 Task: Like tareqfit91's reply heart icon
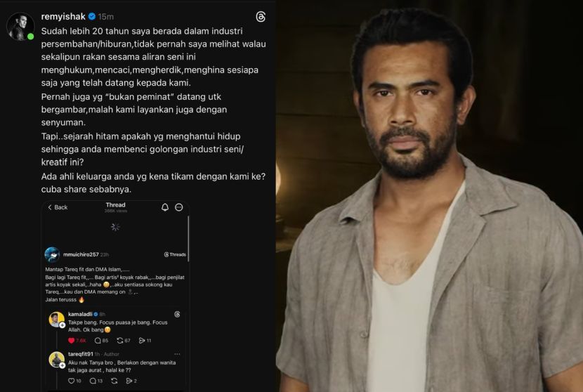(x=72, y=381)
